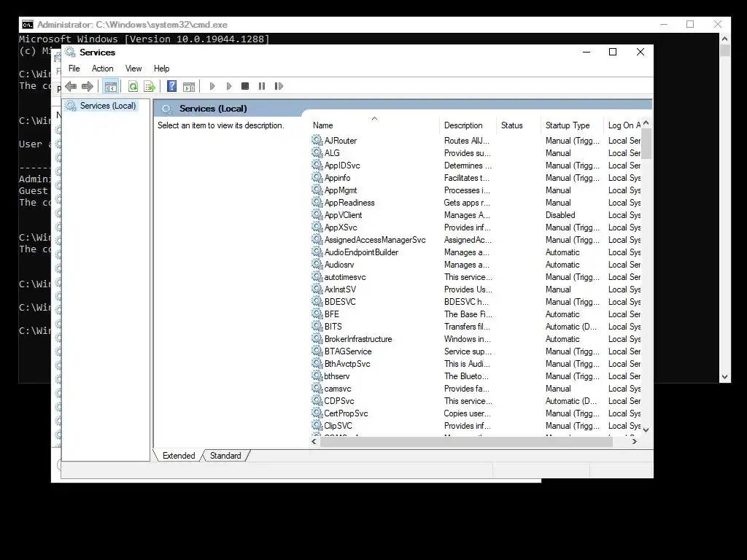This screenshot has height=560, width=747.
Task: Click the cmd.exe window title bar icon
Action: (x=28, y=25)
